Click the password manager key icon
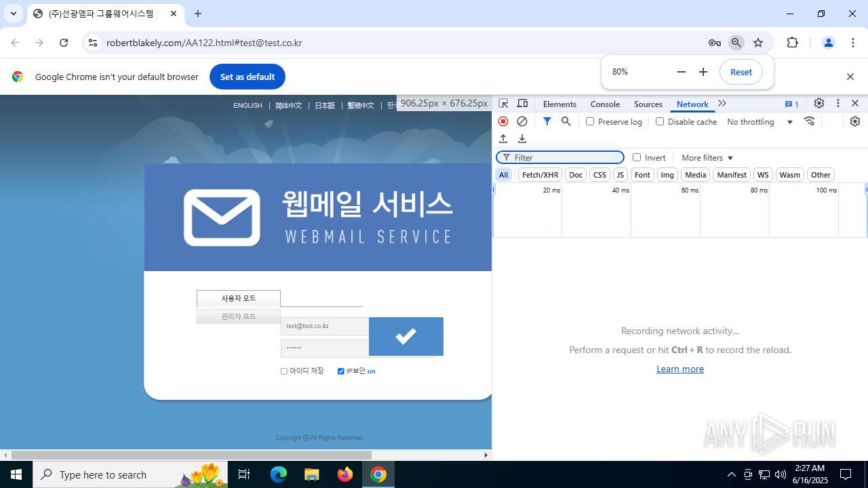This screenshot has height=488, width=868. [715, 43]
